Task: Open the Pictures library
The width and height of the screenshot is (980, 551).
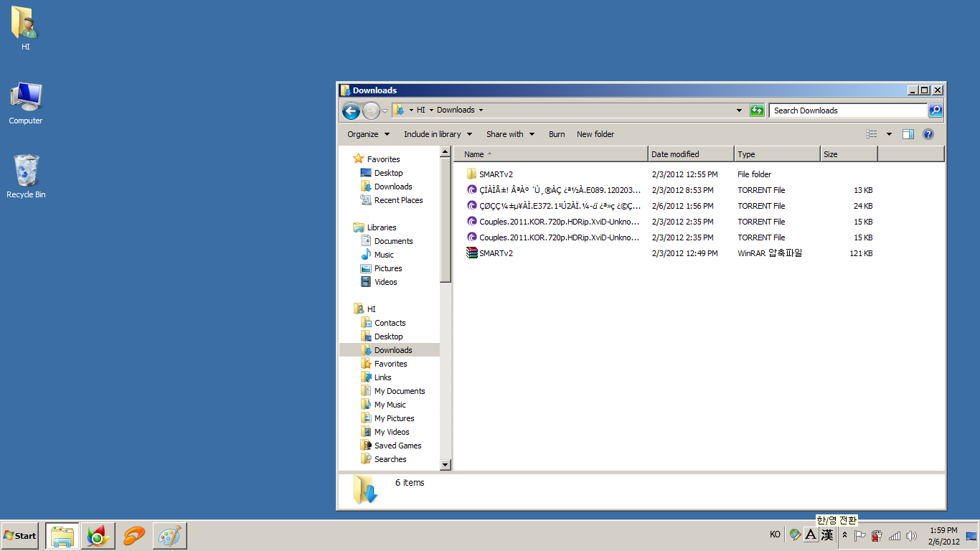Action: tap(388, 268)
